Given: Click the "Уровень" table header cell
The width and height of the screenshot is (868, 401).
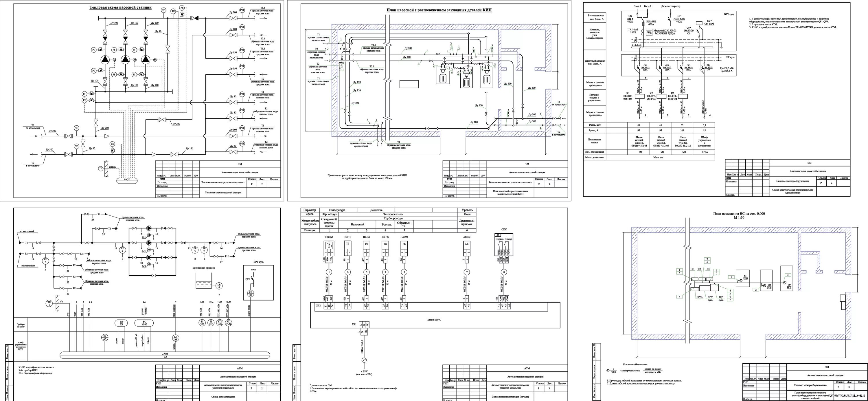Looking at the screenshot, I should pos(467,210).
